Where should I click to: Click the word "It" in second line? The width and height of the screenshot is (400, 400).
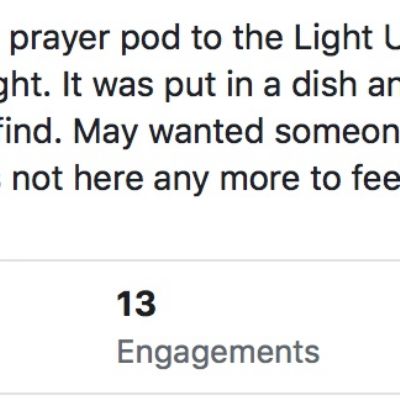point(73,84)
